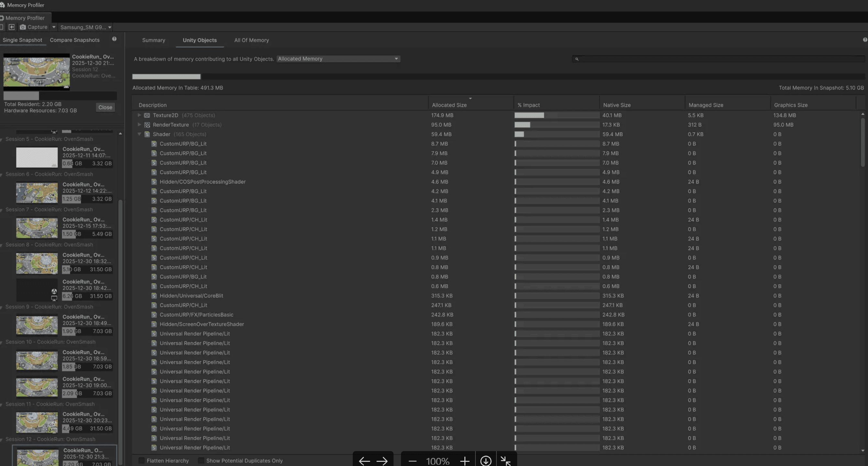Click Memory Profiler window title icon
This screenshot has width=868, height=466.
coord(2,5)
